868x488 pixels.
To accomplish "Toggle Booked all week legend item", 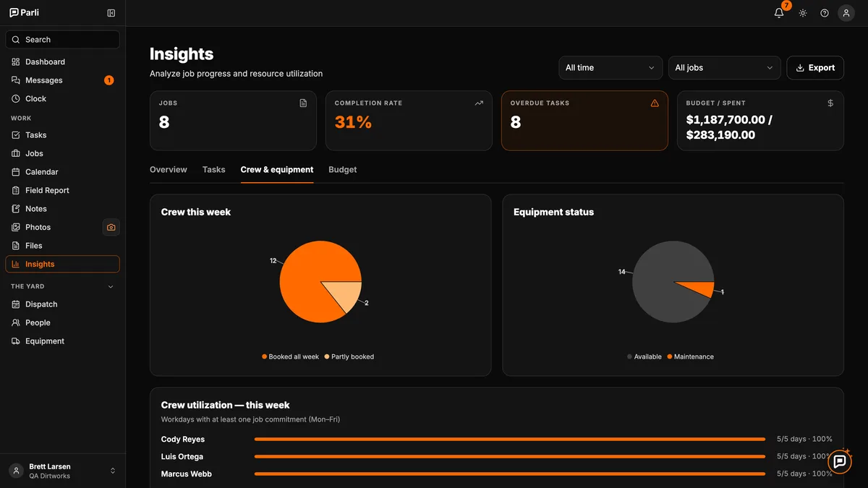I will click(x=290, y=357).
